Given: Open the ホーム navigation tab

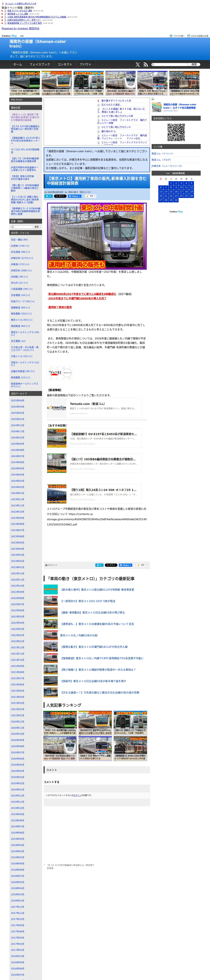Looking at the screenshot, I should click(17, 65).
